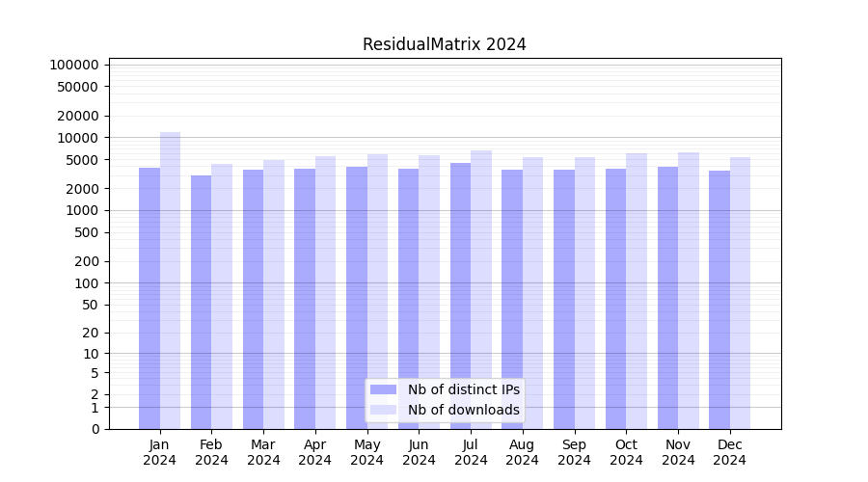
Task: Click the Jan 2024 distinct IPs bar
Action: pos(149,299)
